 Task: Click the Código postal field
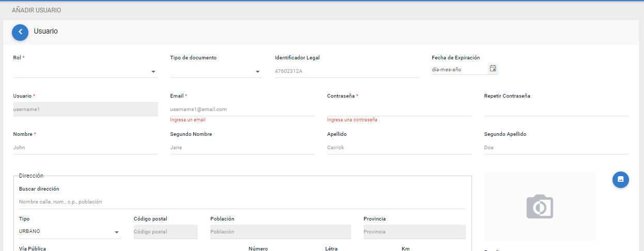166,232
